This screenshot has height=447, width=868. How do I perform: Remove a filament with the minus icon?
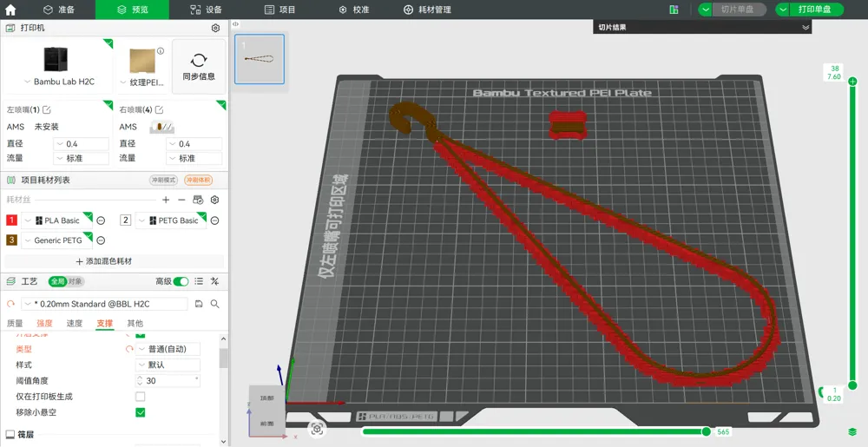point(181,200)
